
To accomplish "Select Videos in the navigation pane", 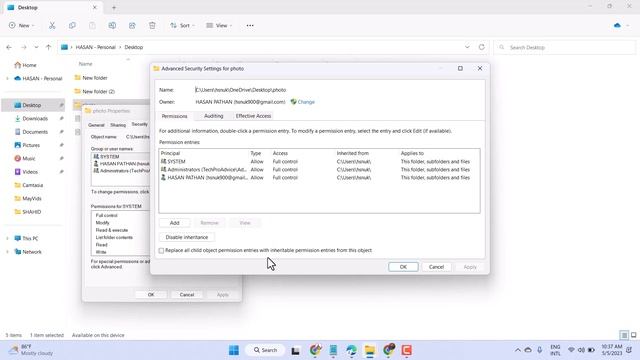I will click(x=30, y=172).
